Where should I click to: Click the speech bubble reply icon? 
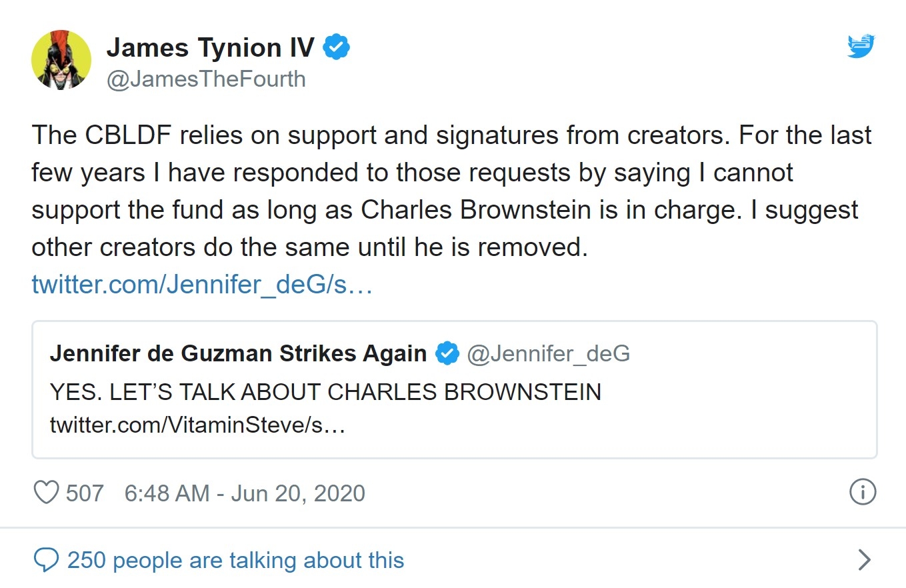[x=46, y=559]
